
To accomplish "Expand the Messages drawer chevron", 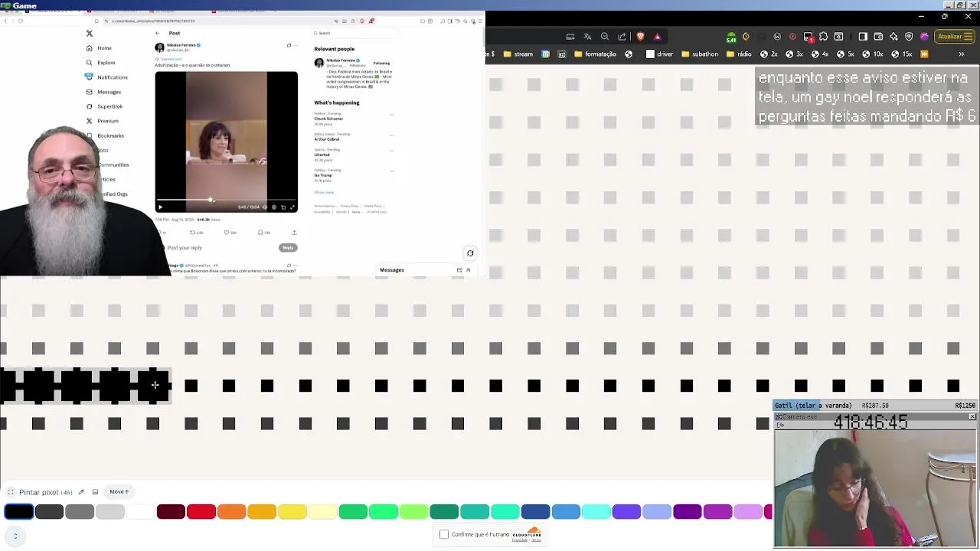I will [x=469, y=270].
